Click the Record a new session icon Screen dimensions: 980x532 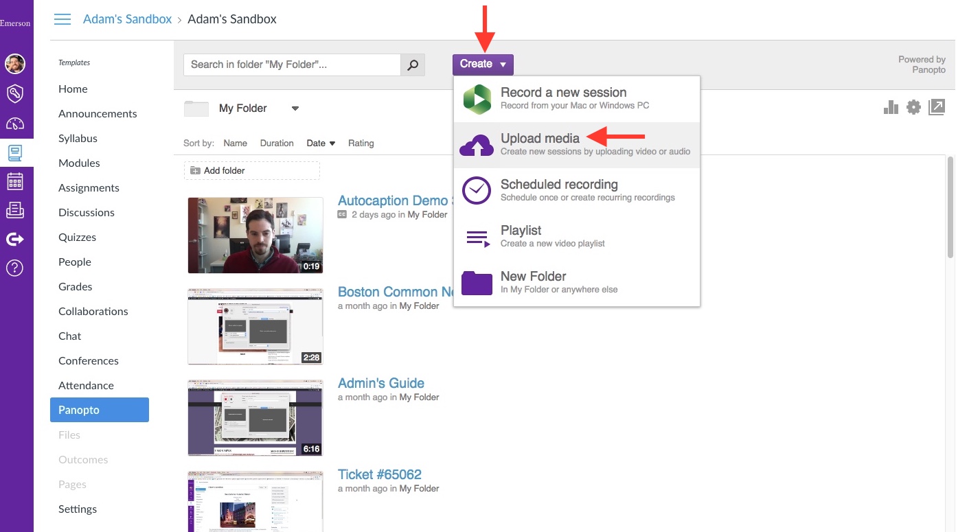tap(477, 99)
